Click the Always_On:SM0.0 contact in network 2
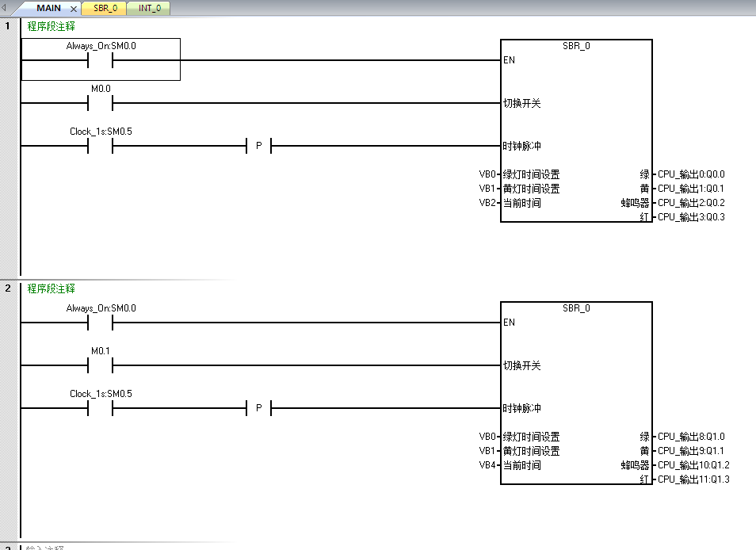Image resolution: width=756 pixels, height=550 pixels. tap(100, 323)
